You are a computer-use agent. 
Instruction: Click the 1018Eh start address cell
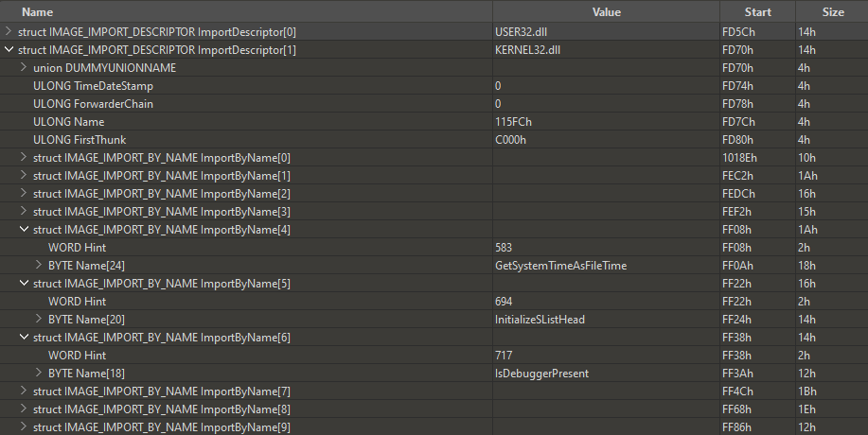coord(757,158)
